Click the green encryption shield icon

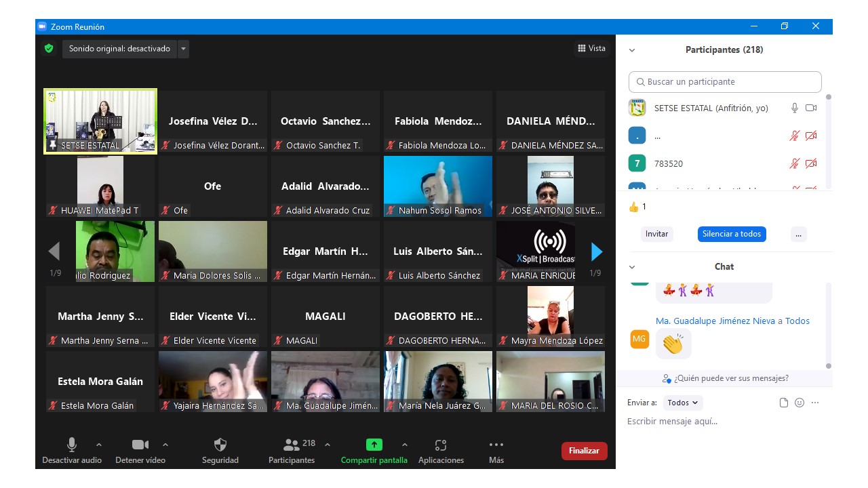click(48, 49)
